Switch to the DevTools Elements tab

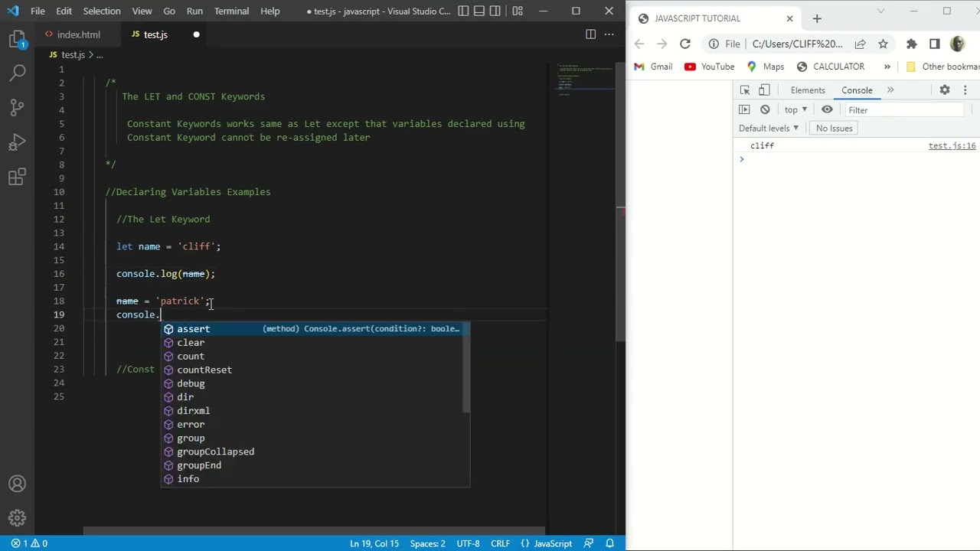click(x=808, y=90)
